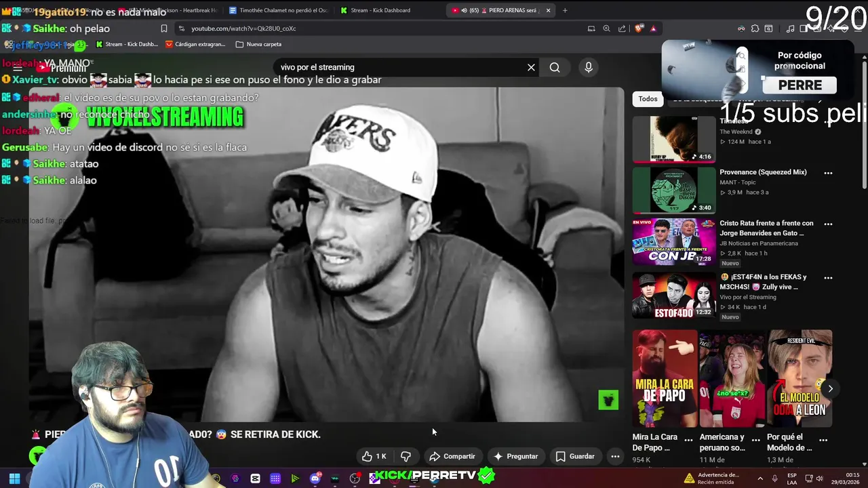
Task: Expand the system tray hidden icons chevron
Action: point(759,479)
